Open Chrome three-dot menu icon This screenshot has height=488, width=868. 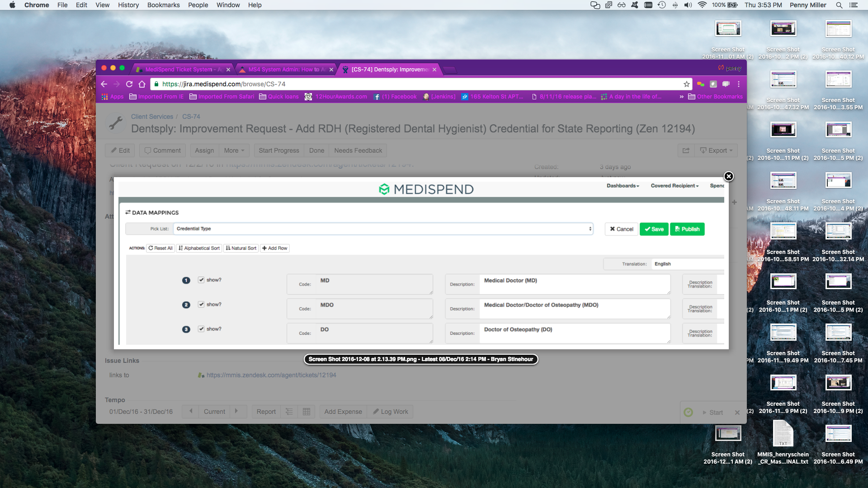[739, 84]
